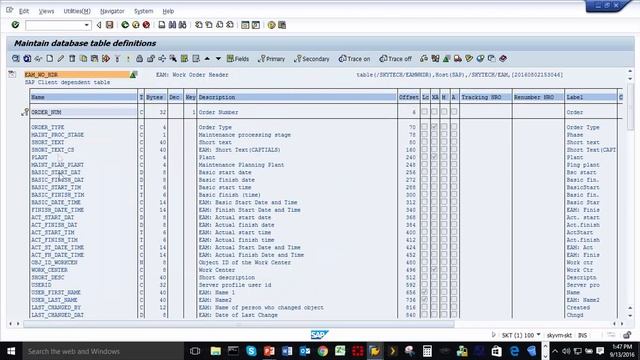The width and height of the screenshot is (640, 360).
Task: Toggle A checkbox for SHORT_TEXT row
Action: [x=454, y=142]
